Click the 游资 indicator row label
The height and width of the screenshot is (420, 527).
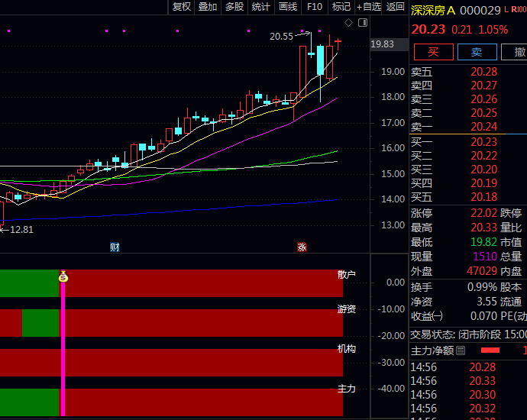point(346,309)
